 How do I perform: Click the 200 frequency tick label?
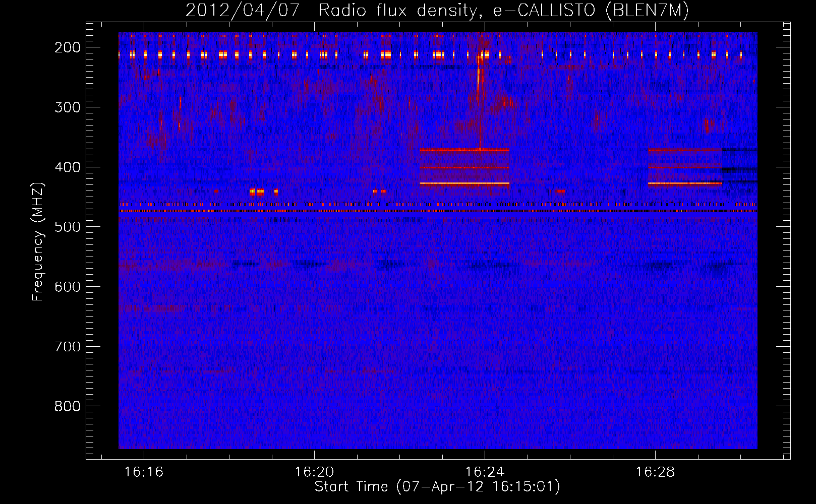68,47
